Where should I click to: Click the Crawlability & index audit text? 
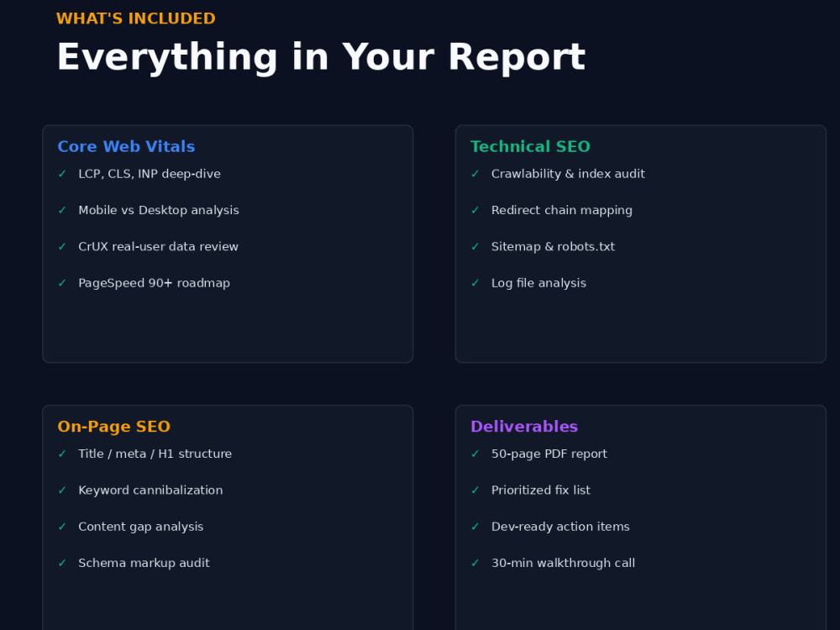pyautogui.click(x=568, y=174)
